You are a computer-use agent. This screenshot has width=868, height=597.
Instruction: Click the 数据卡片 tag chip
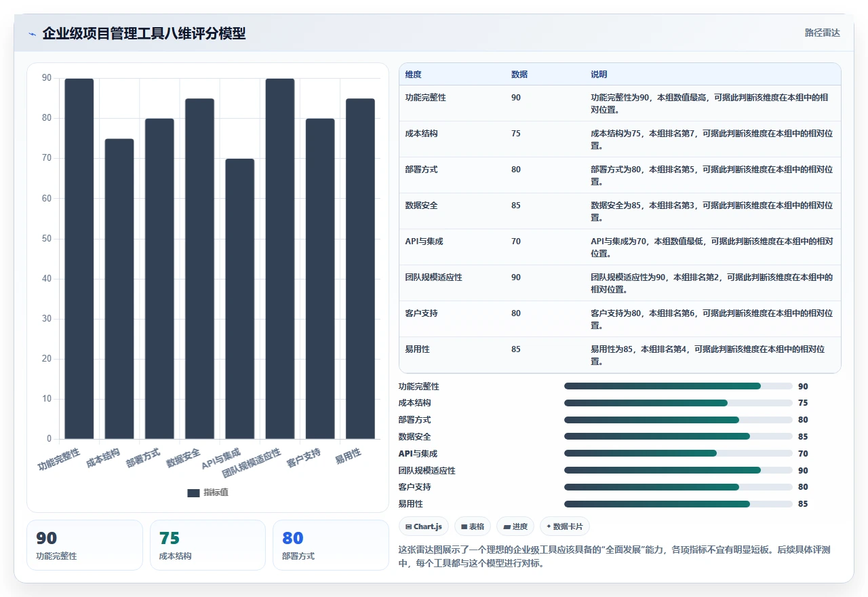pyautogui.click(x=565, y=526)
